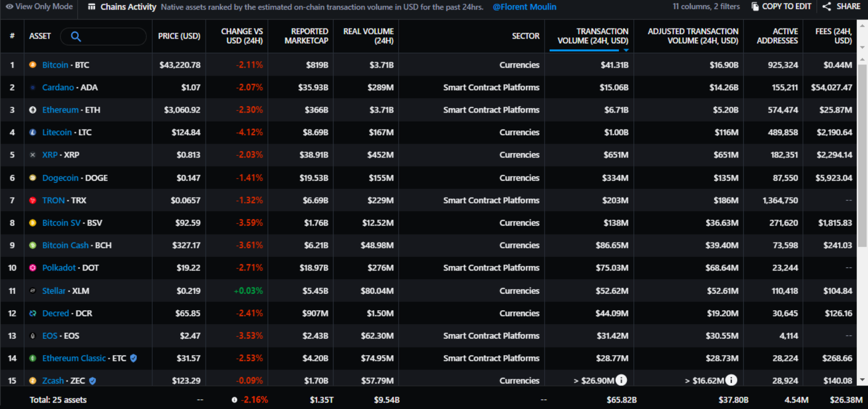Sort by Active Addresses column
Screen dimensions: 868x409
coord(777,36)
